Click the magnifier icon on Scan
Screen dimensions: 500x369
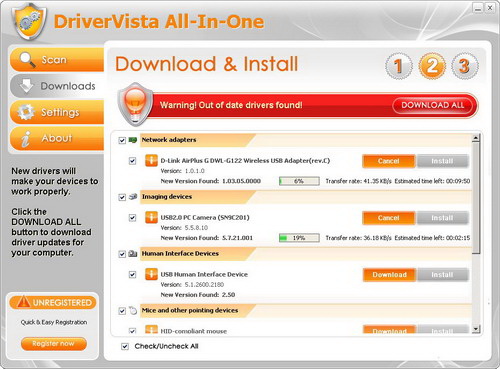[27, 60]
